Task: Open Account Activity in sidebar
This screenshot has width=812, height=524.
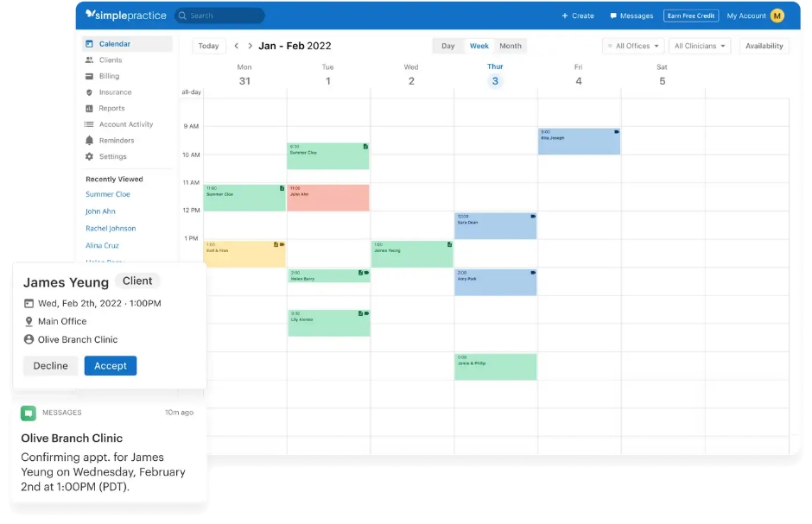Action: (x=125, y=124)
